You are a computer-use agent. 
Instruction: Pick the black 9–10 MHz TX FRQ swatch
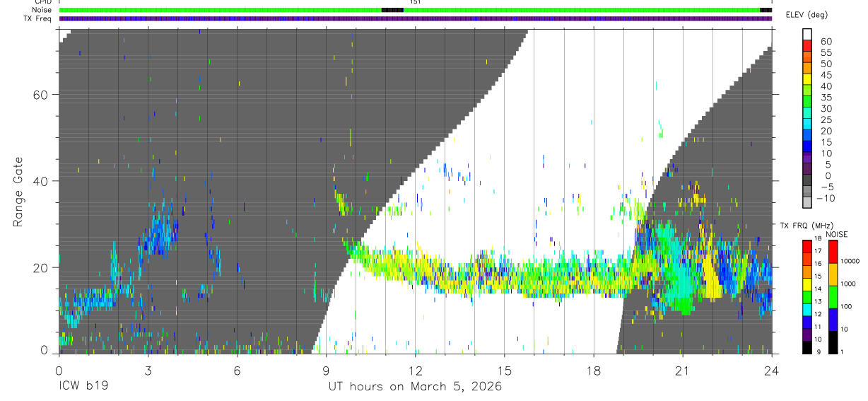[807, 347]
